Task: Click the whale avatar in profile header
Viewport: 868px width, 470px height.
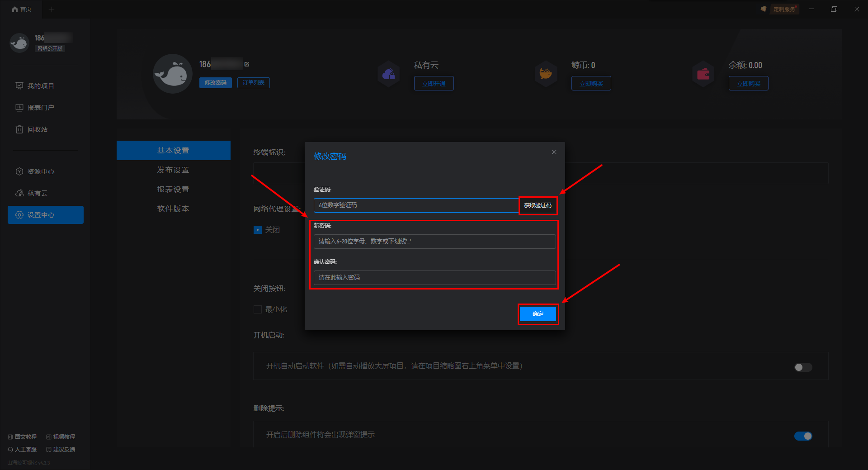Action: [173, 74]
